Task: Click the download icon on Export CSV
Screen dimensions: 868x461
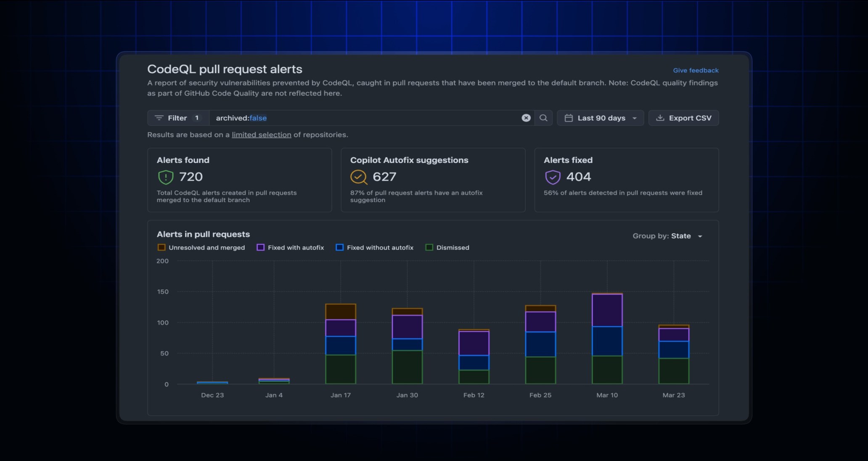Action: [x=660, y=118]
